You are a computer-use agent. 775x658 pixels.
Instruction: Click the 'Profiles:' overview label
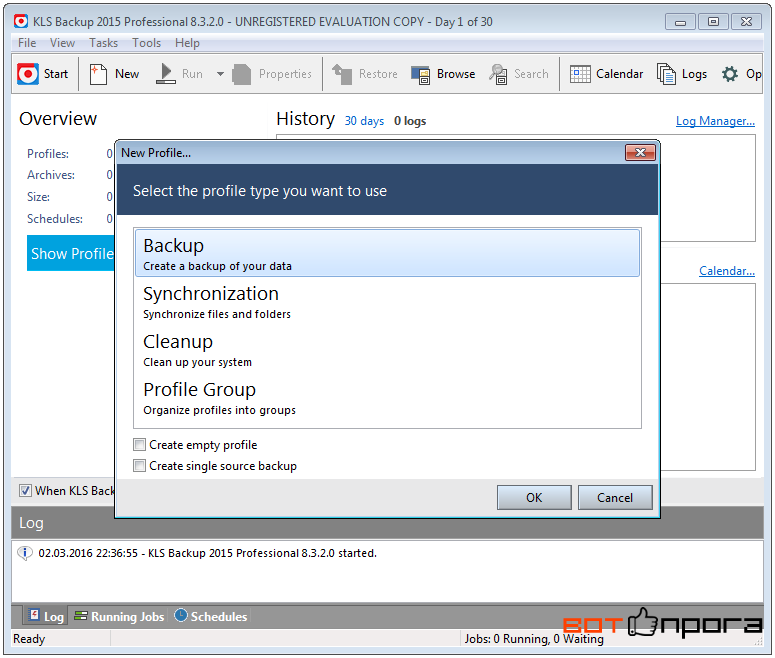click(48, 154)
